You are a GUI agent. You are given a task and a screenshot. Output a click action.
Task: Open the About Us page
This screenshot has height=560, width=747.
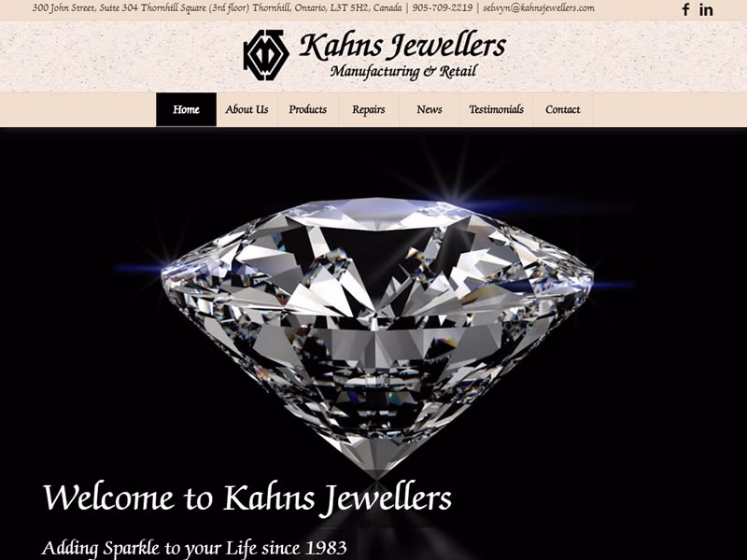click(247, 109)
